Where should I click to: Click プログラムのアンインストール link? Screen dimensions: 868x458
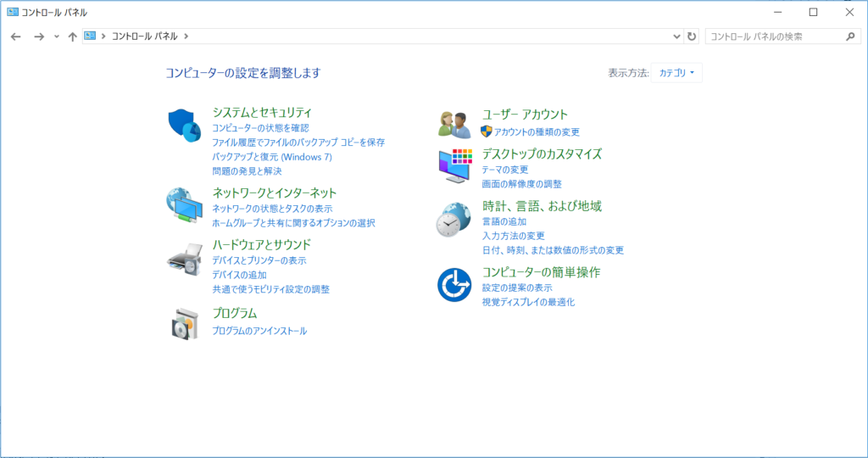tap(259, 331)
